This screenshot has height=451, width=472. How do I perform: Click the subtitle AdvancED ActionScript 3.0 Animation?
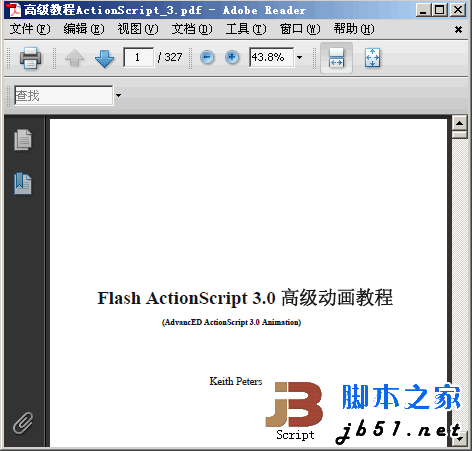pos(231,322)
